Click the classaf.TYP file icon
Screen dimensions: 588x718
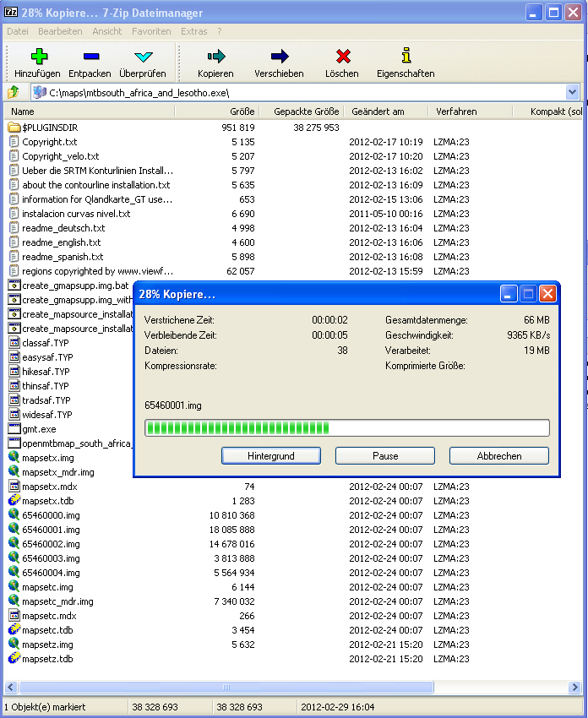[x=14, y=342]
